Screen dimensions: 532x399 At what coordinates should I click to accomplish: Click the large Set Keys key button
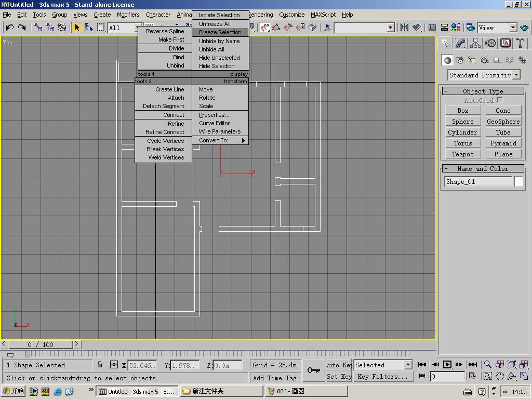coord(313,370)
